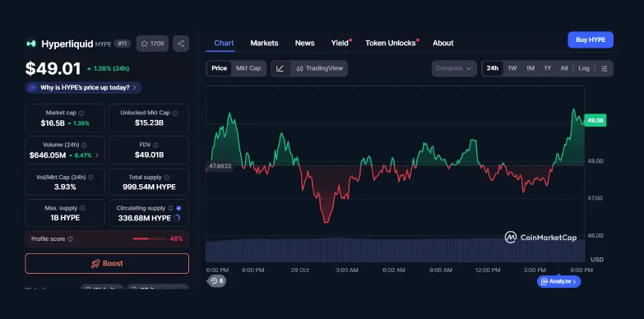Select the 1Y time range
The height and width of the screenshot is (319, 644).
coord(548,68)
